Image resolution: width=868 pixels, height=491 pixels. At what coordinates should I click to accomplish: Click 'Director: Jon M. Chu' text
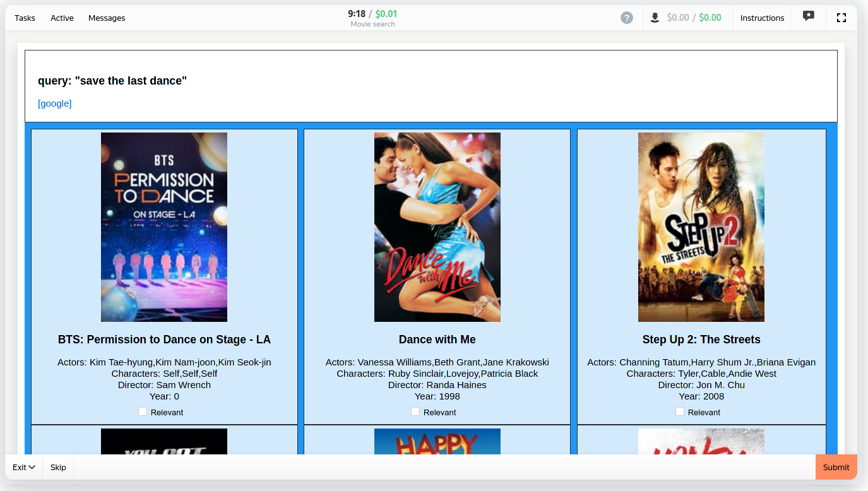701,385
